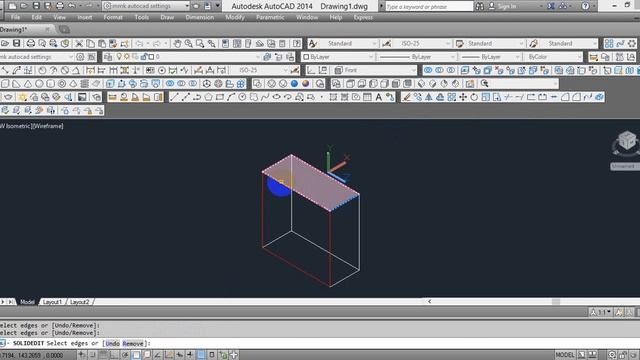Switch to the Layout2 tab

tap(79, 302)
